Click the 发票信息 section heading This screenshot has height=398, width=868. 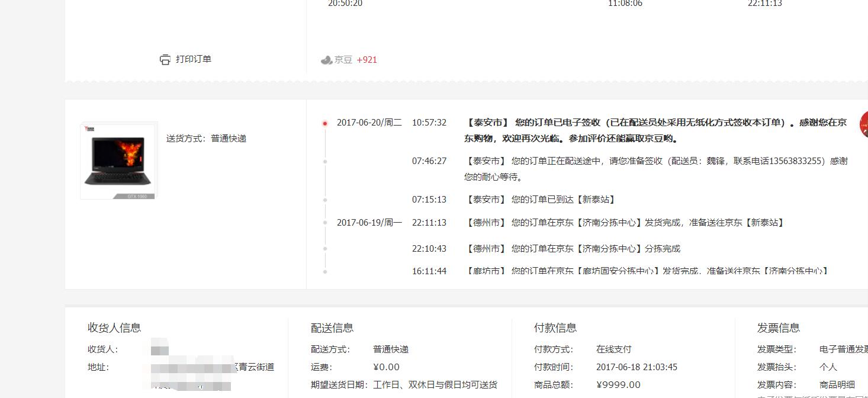click(x=779, y=328)
